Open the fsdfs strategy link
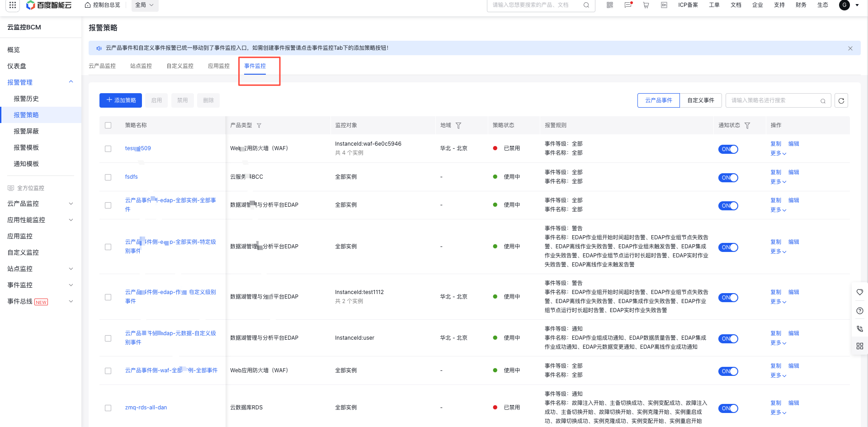The image size is (868, 427). tap(132, 177)
